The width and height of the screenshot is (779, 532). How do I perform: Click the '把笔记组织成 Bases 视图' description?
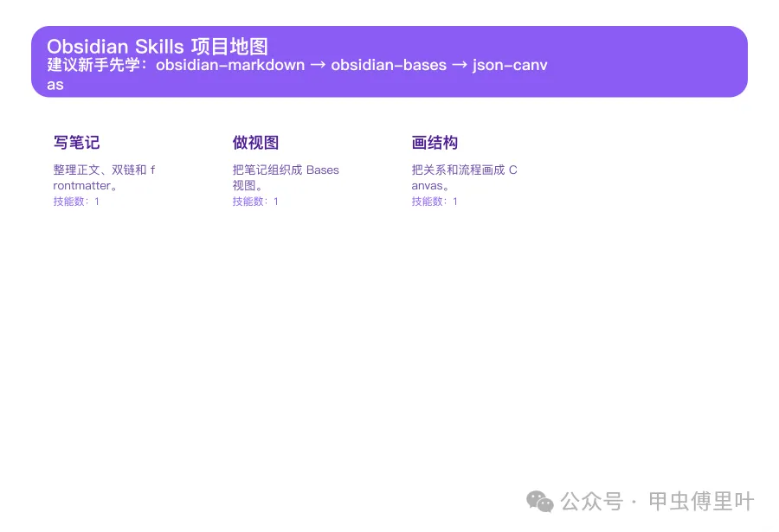(x=286, y=178)
